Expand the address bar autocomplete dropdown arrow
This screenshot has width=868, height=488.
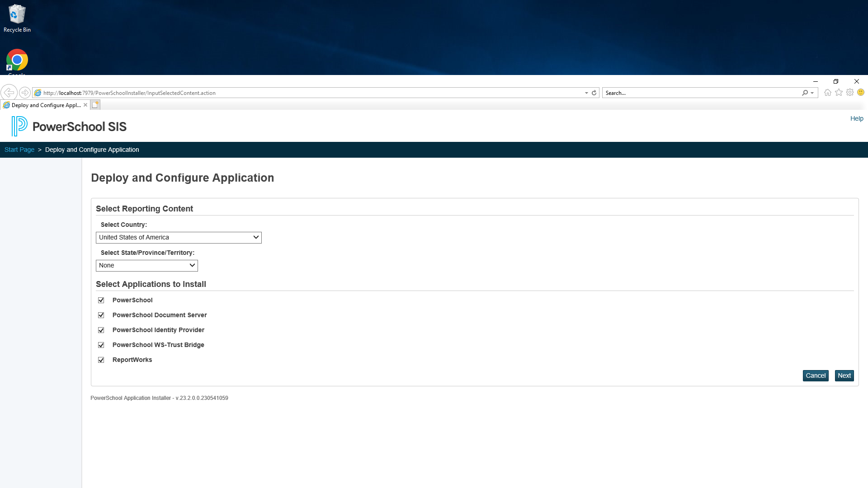click(x=586, y=93)
